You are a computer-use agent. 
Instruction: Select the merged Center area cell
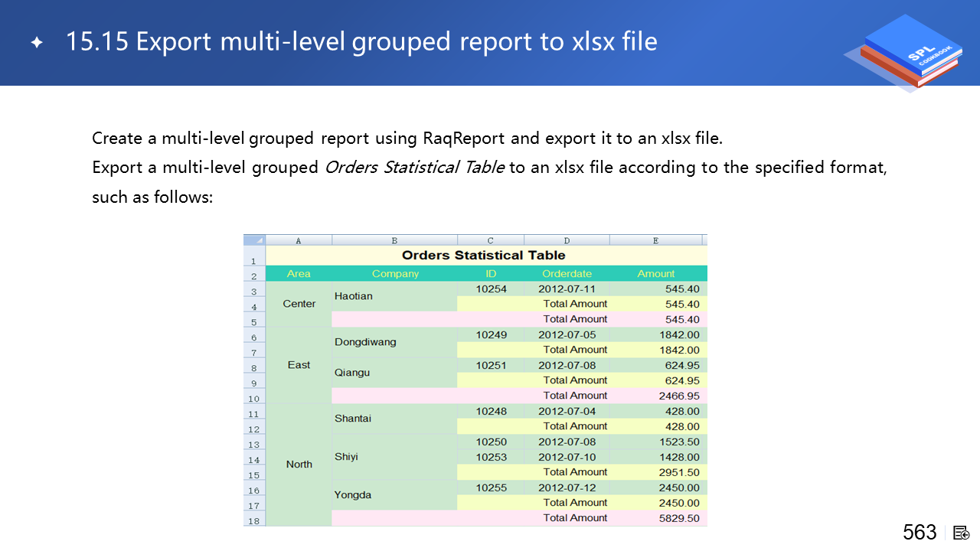click(299, 304)
